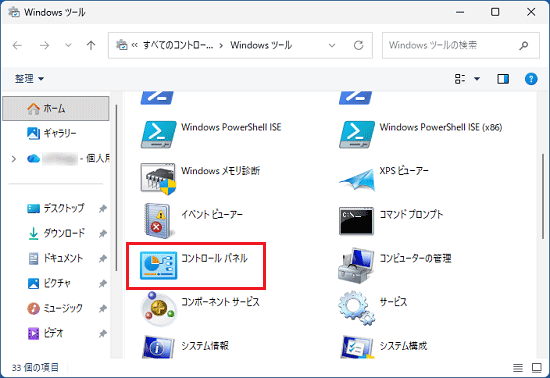Click the ギャラリー icon in sidebar
The width and height of the screenshot is (550, 378).
[33, 133]
